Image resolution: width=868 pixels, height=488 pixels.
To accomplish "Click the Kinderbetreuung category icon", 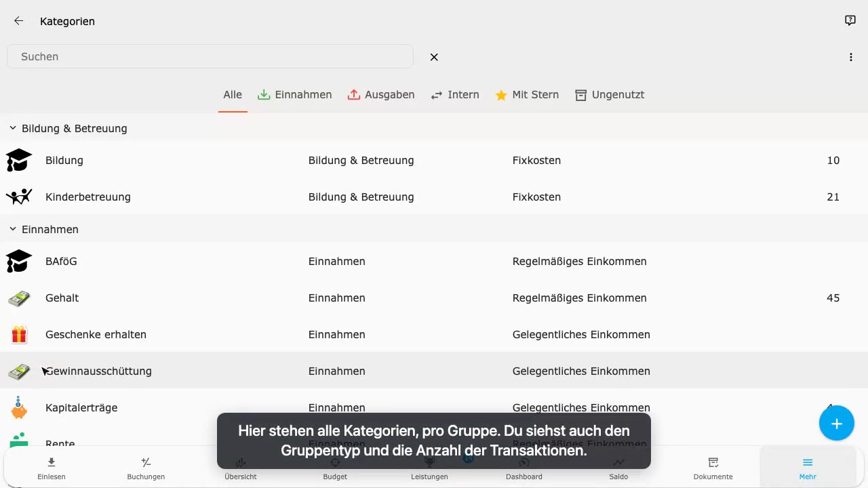I will click(19, 197).
